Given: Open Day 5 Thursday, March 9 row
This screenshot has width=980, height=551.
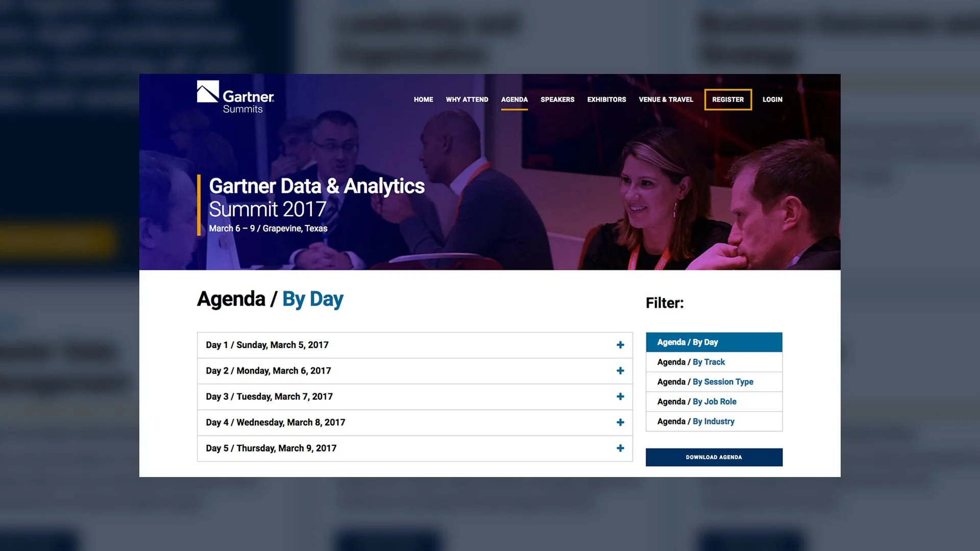Looking at the screenshot, I should point(271,448).
